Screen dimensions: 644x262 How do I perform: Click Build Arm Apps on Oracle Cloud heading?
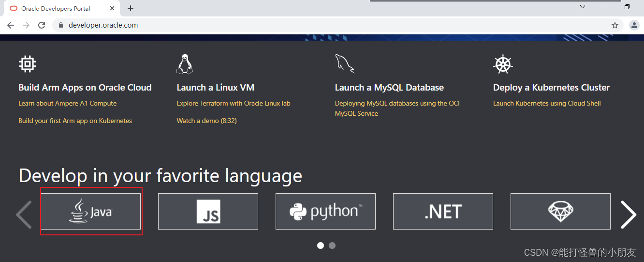point(85,88)
